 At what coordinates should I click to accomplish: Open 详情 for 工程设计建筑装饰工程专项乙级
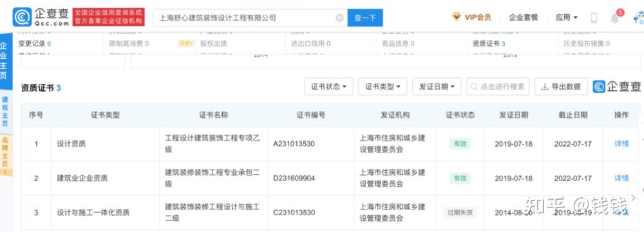click(621, 144)
